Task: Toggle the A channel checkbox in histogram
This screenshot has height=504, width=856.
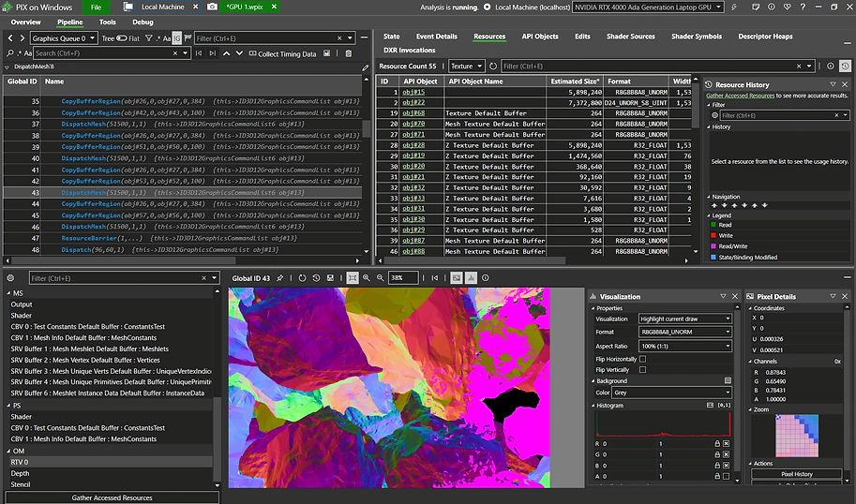Action: 726,476
